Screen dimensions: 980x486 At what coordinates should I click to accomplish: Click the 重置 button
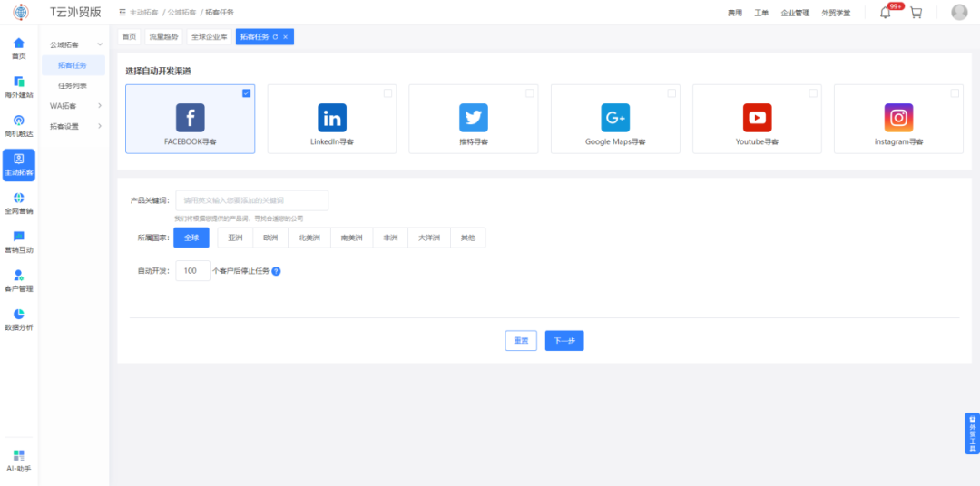point(521,340)
